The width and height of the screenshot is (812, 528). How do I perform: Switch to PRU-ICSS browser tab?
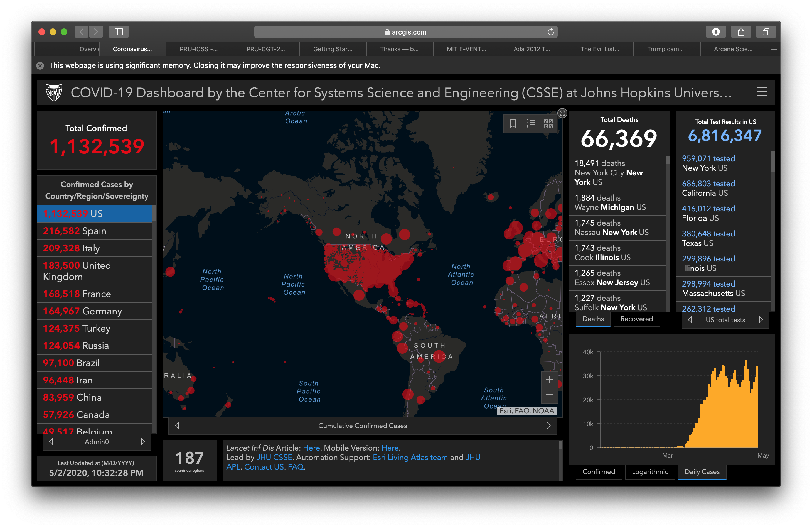pyautogui.click(x=199, y=49)
